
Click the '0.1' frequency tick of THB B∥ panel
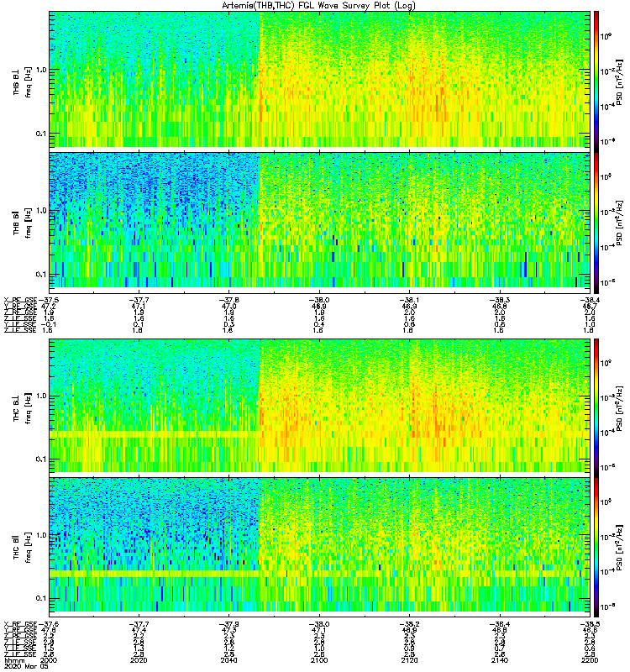40,275
